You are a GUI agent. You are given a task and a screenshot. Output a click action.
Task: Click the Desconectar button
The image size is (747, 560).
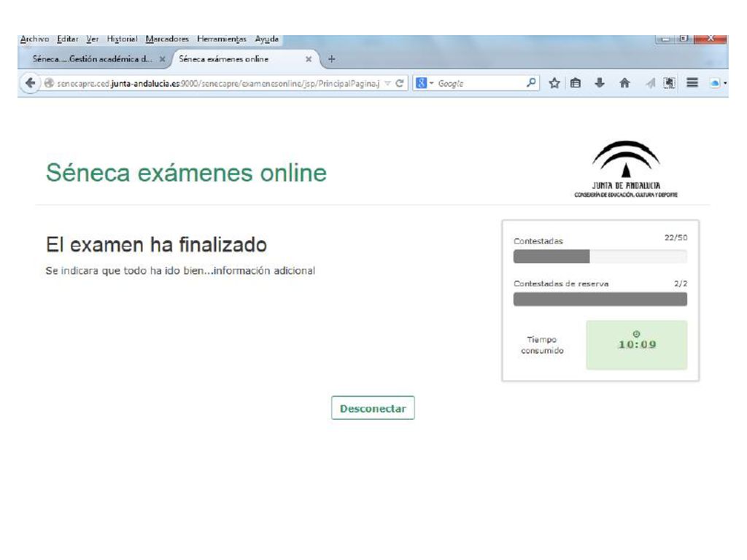coord(373,408)
